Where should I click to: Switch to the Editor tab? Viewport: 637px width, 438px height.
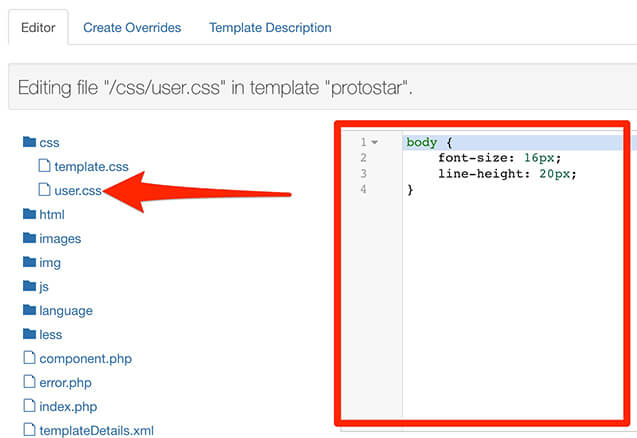tap(38, 28)
